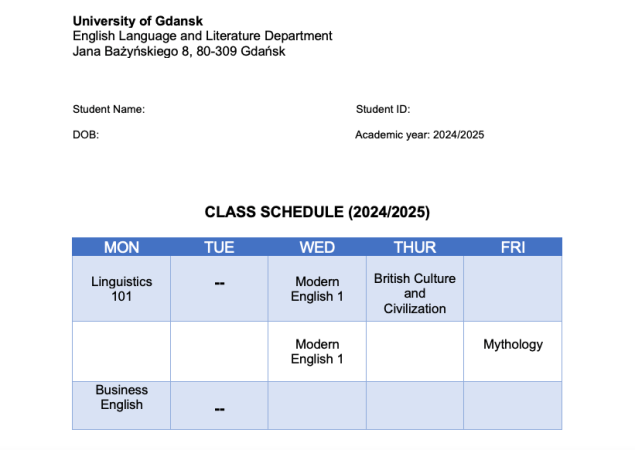Select the FRI column header
Image resolution: width=635 pixels, height=450 pixels.
(513, 247)
